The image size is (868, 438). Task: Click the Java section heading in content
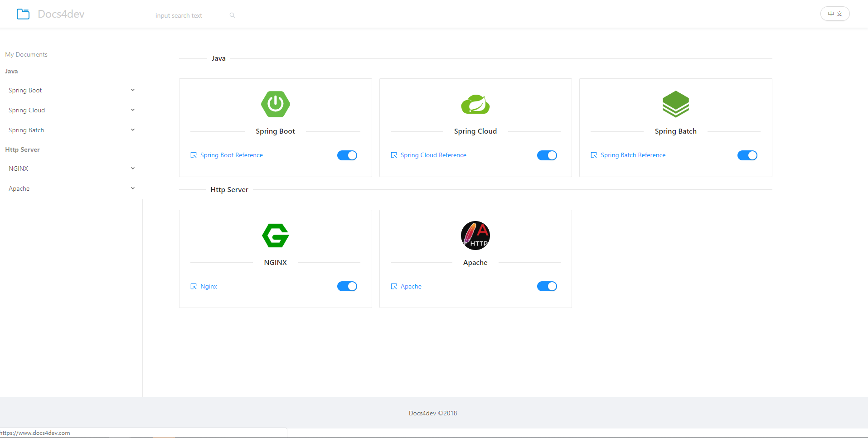[218, 58]
